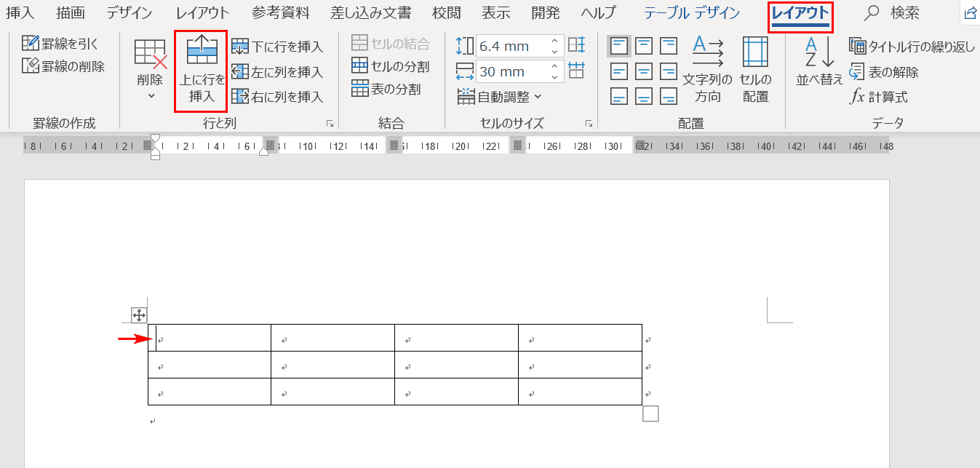Switch to テーブル デザイン tab
980x468 pixels.
click(x=692, y=12)
